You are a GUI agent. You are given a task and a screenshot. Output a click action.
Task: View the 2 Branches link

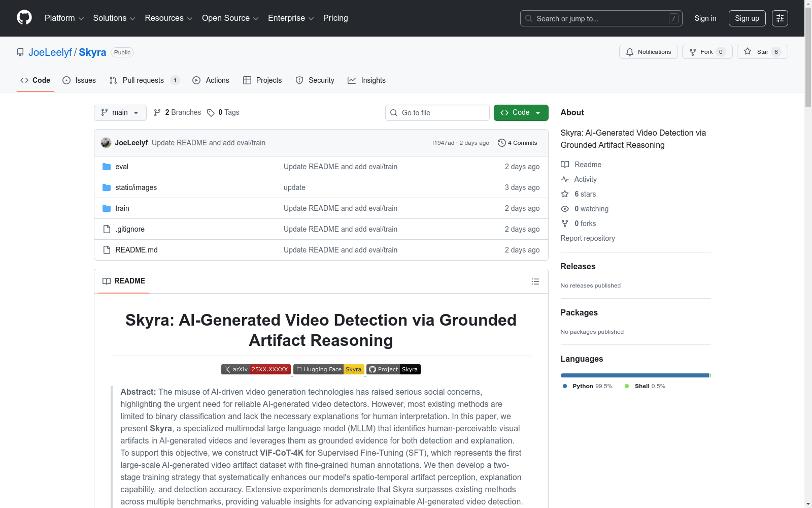178,113
